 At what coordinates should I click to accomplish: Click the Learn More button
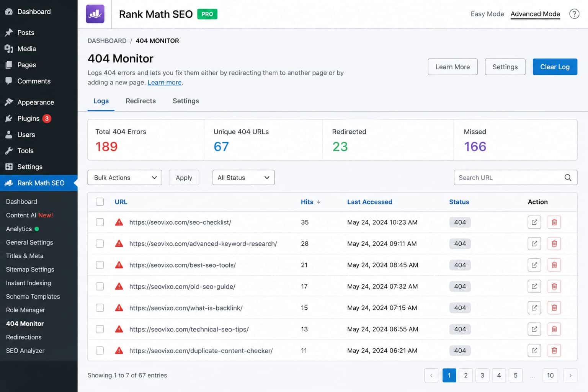click(452, 67)
